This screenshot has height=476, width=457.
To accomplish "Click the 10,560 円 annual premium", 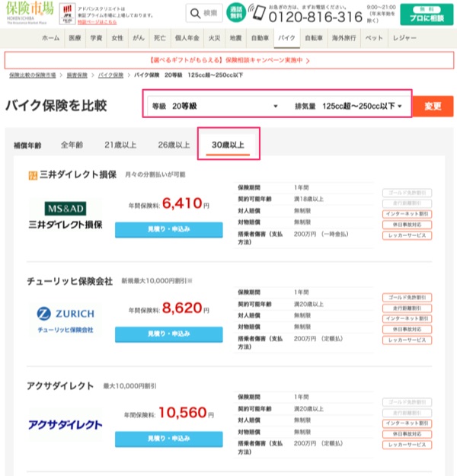I will pos(186,413).
